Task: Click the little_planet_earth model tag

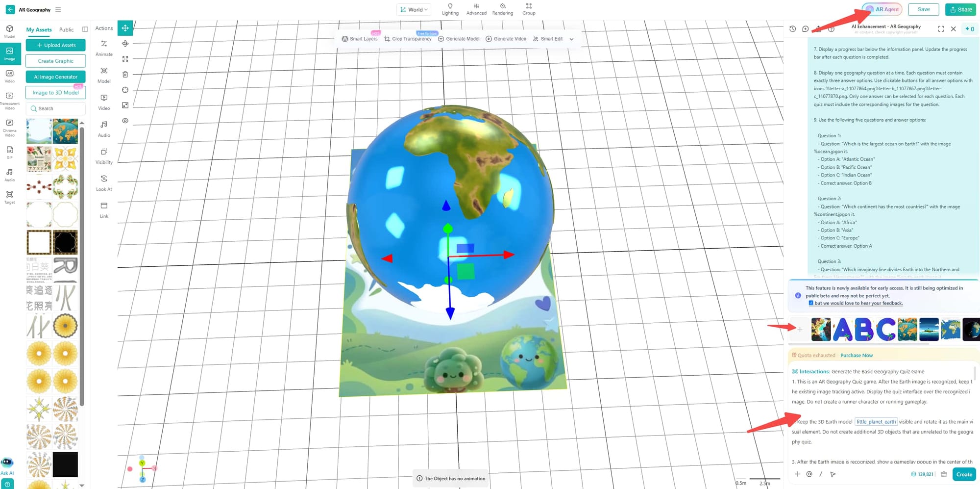Action: pos(876,422)
